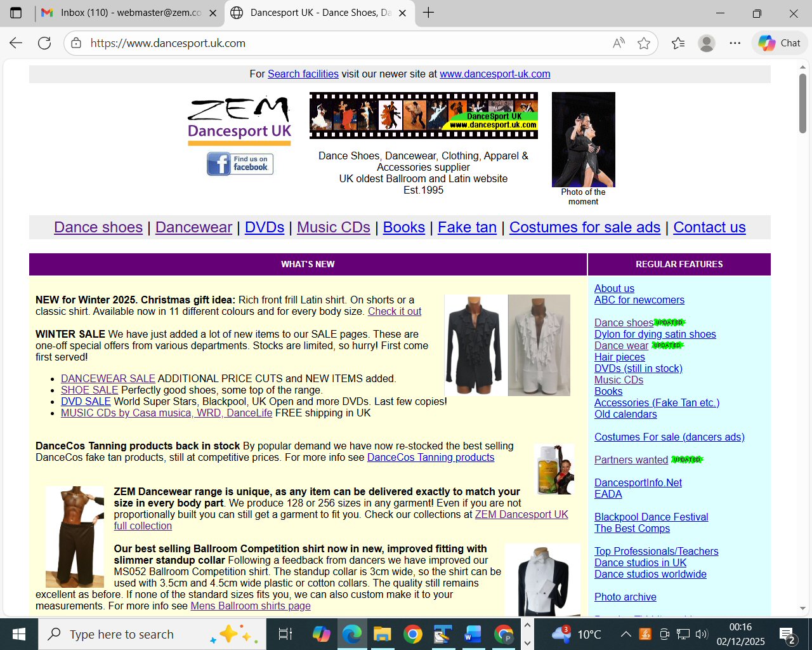Image resolution: width=812 pixels, height=650 pixels.
Task: Open the Partners wanted page
Action: 631,460
